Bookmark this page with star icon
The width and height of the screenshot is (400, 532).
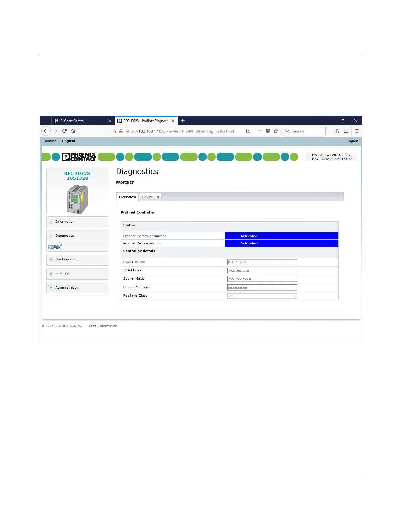pos(276,131)
